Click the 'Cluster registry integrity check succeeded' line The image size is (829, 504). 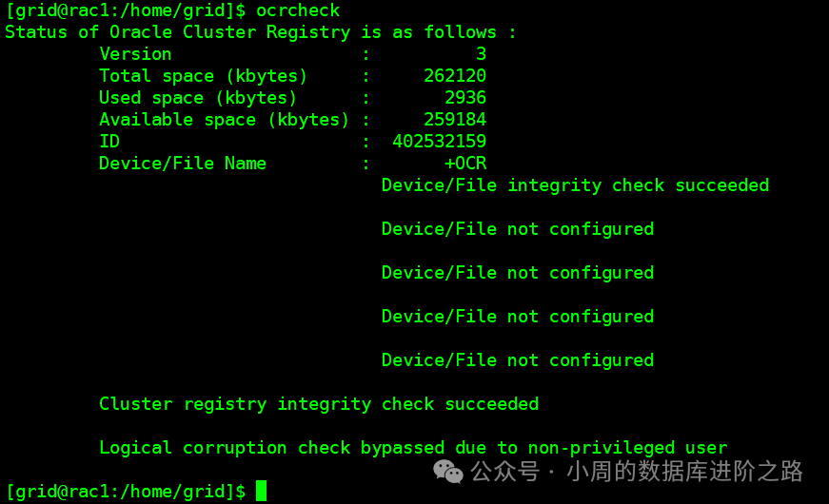319,404
